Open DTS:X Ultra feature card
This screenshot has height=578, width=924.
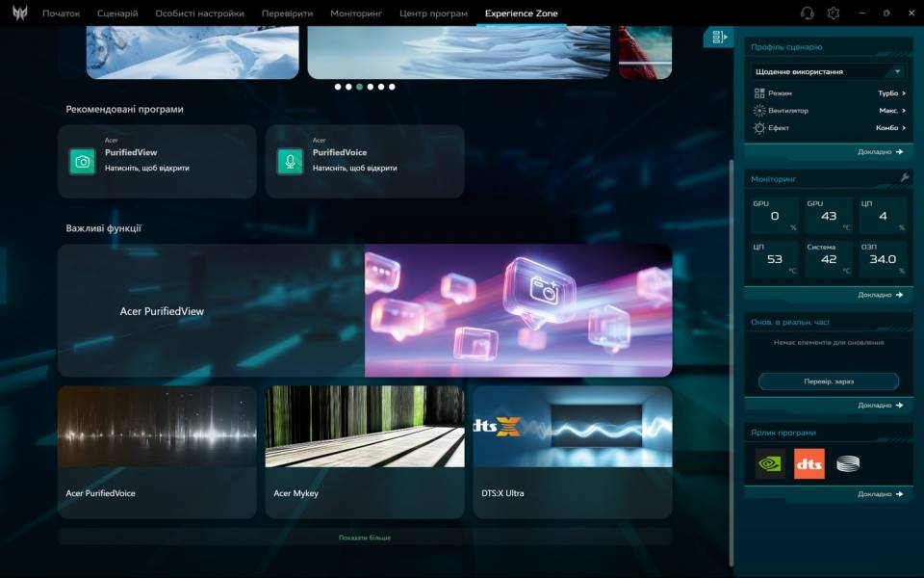click(572, 453)
